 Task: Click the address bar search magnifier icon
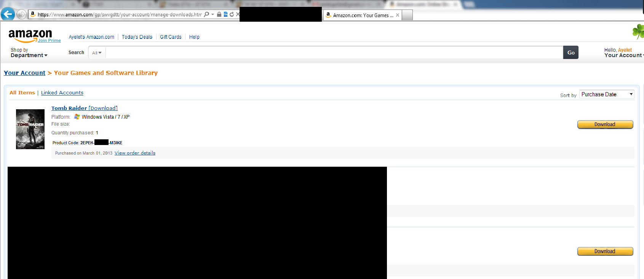206,14
